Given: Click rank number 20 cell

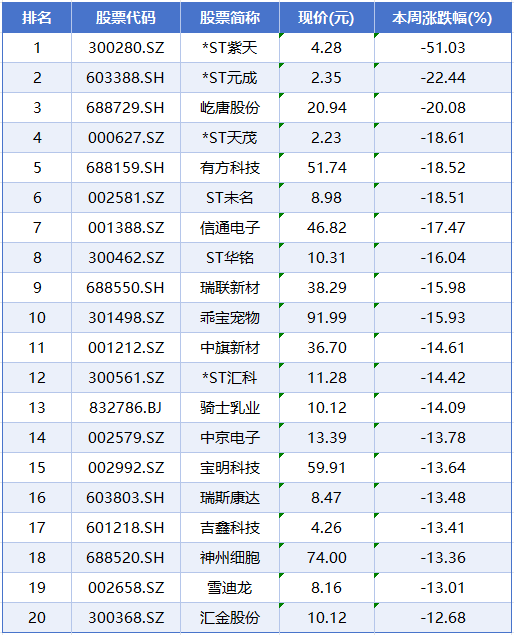Looking at the screenshot, I should [x=37, y=618].
